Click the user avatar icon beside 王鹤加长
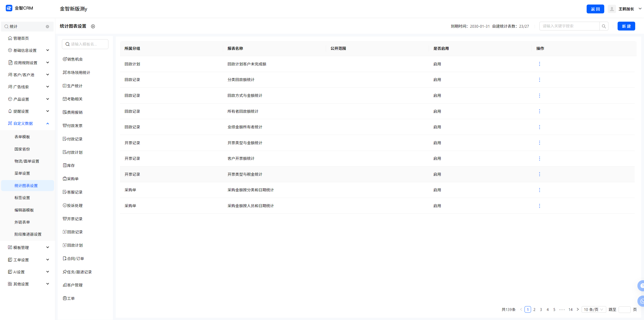Viewport: 644px width, 320px height. point(612,9)
